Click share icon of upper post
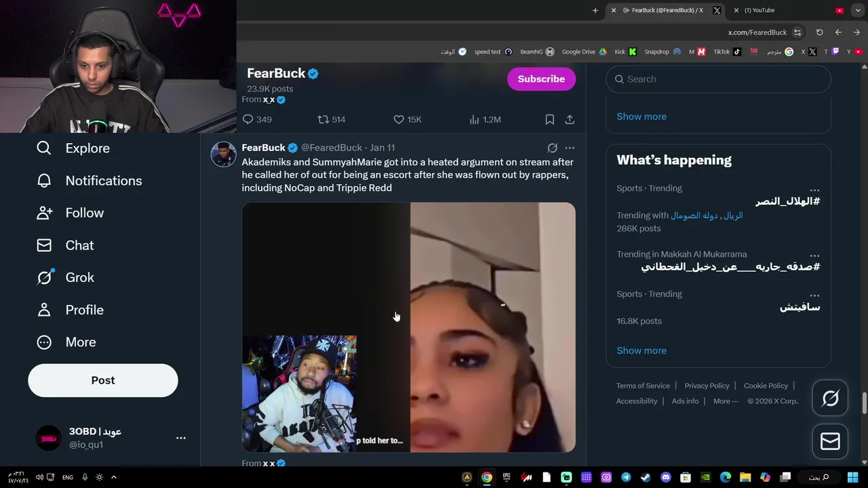Viewport: 868px width, 488px height. tap(570, 119)
